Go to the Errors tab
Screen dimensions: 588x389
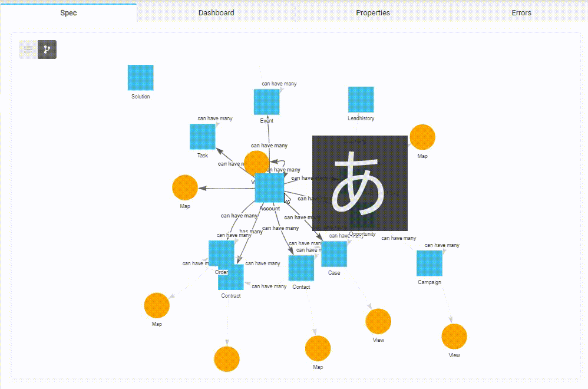tap(521, 13)
